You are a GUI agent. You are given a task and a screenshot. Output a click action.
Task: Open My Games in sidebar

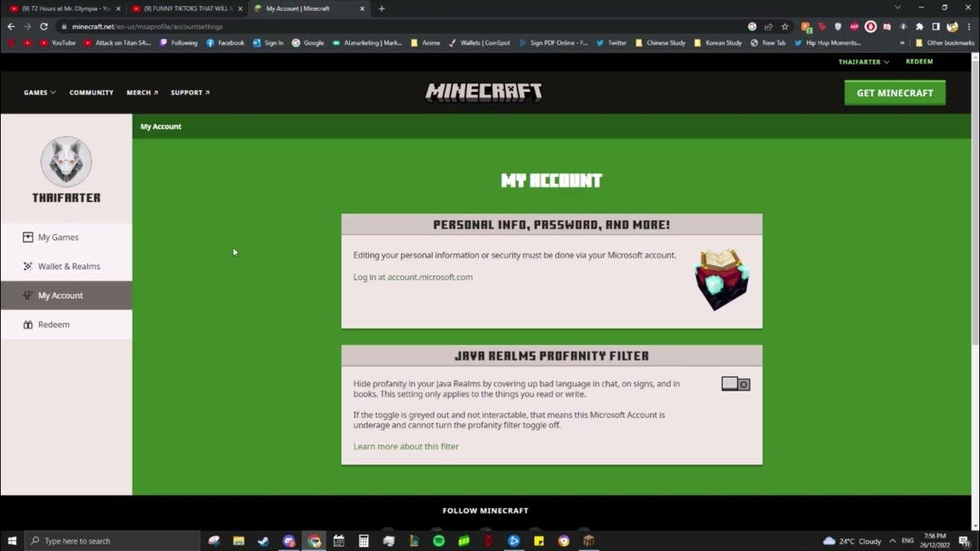coord(66,237)
